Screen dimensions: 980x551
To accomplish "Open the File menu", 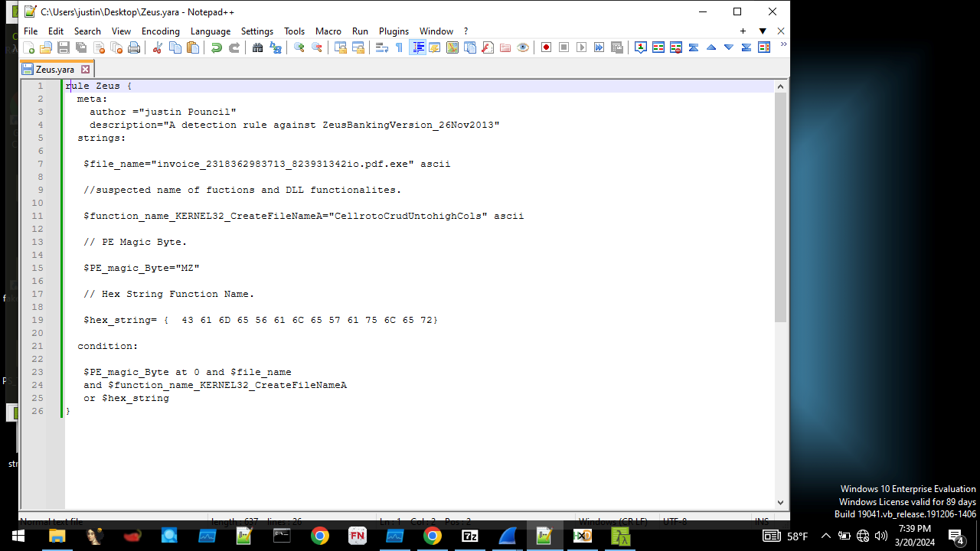I will click(31, 31).
